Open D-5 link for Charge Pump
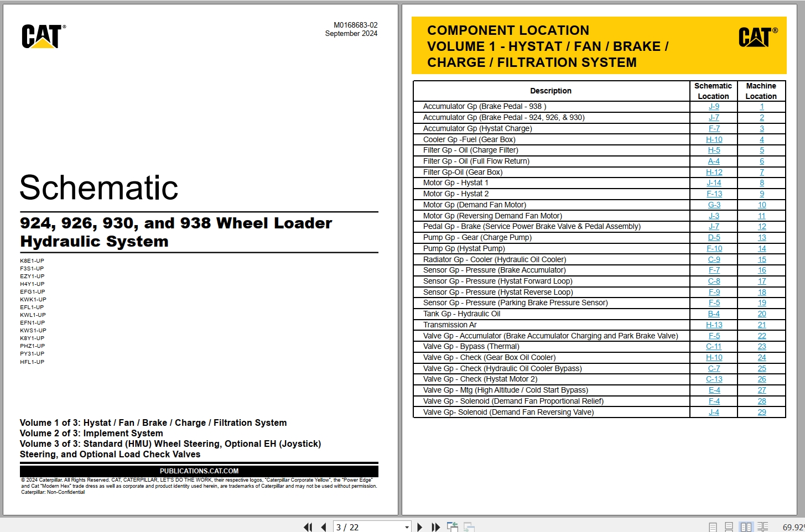Image resolution: width=805 pixels, height=532 pixels. click(x=714, y=237)
